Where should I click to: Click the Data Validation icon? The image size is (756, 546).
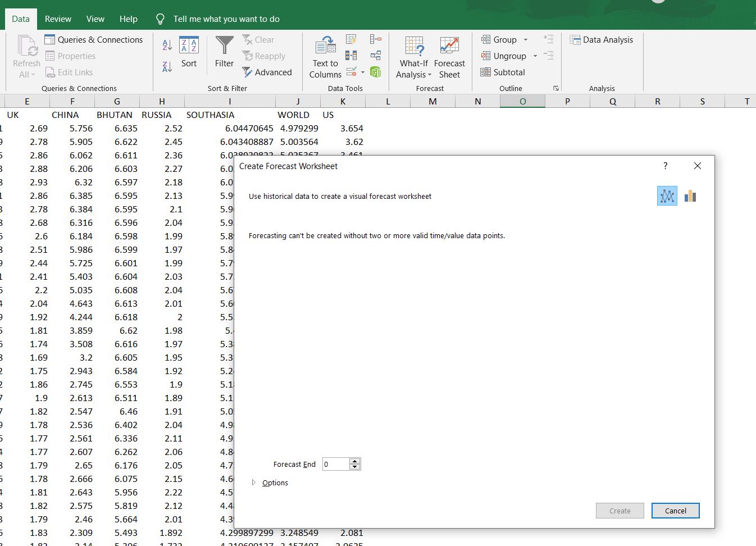click(349, 71)
